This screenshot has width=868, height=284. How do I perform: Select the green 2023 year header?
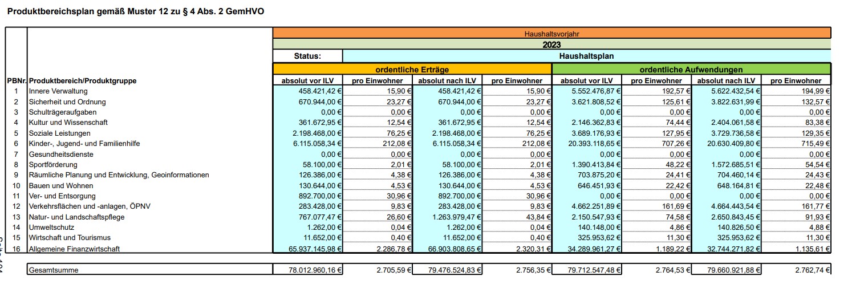pos(551,44)
